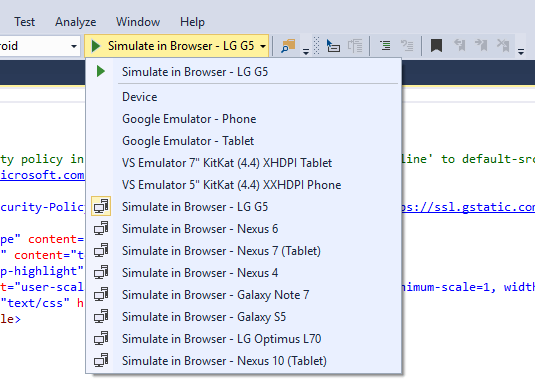This screenshot has width=536, height=380.
Task: Open the Help menu
Action: click(192, 22)
